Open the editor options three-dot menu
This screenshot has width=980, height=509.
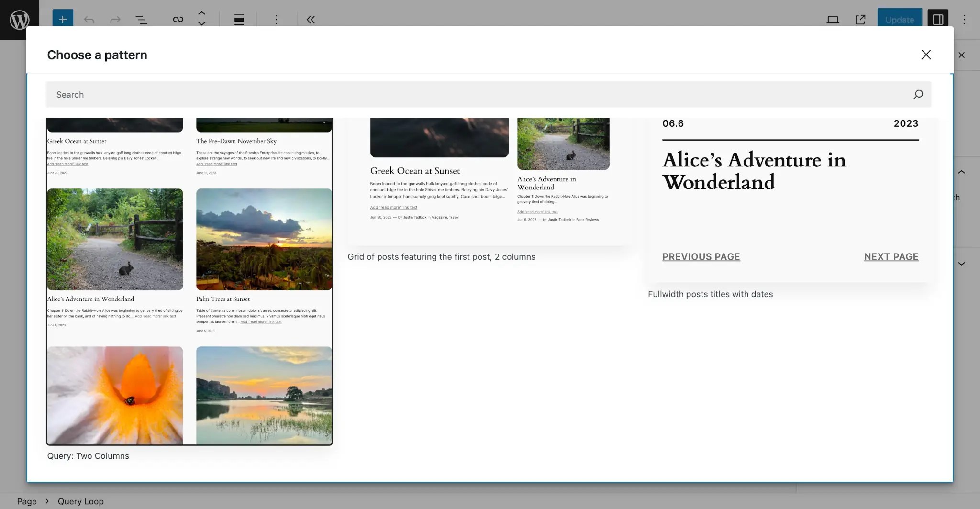coord(964,20)
